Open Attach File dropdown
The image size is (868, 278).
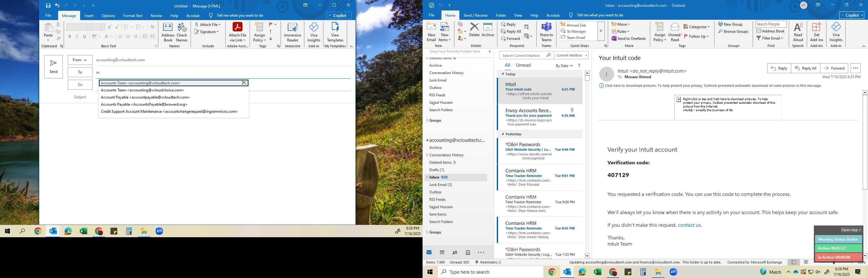tap(208, 25)
